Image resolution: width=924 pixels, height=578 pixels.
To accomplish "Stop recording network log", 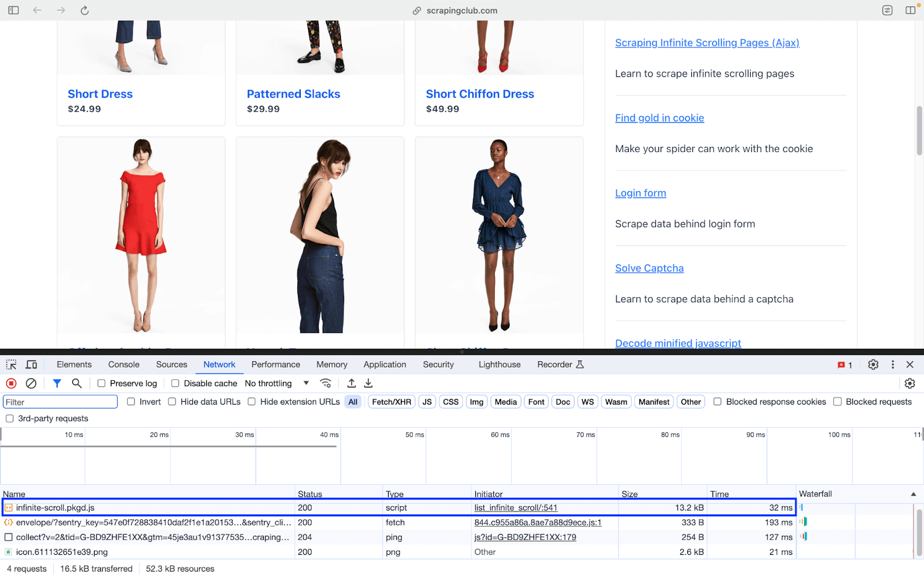I will click(11, 383).
